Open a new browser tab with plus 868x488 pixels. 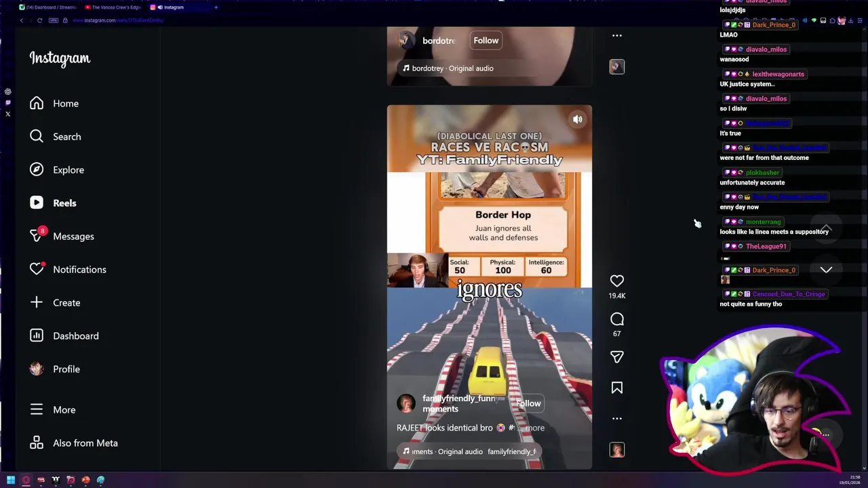(x=216, y=7)
